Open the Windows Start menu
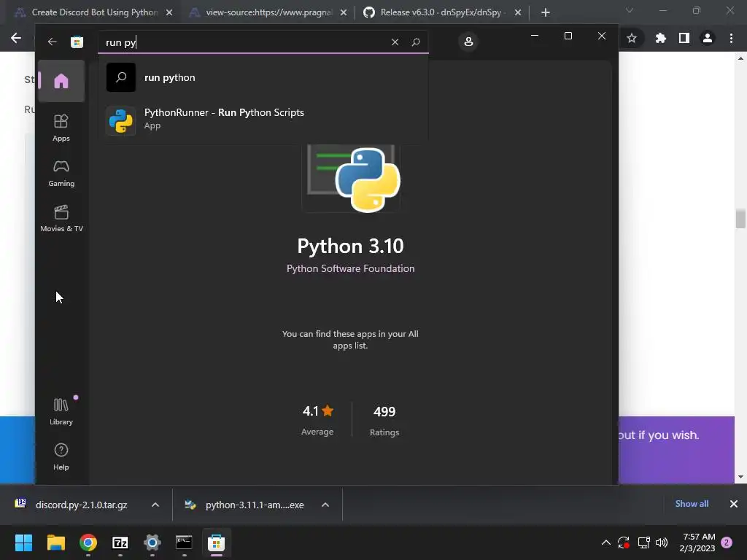This screenshot has height=560, width=747. [24, 542]
